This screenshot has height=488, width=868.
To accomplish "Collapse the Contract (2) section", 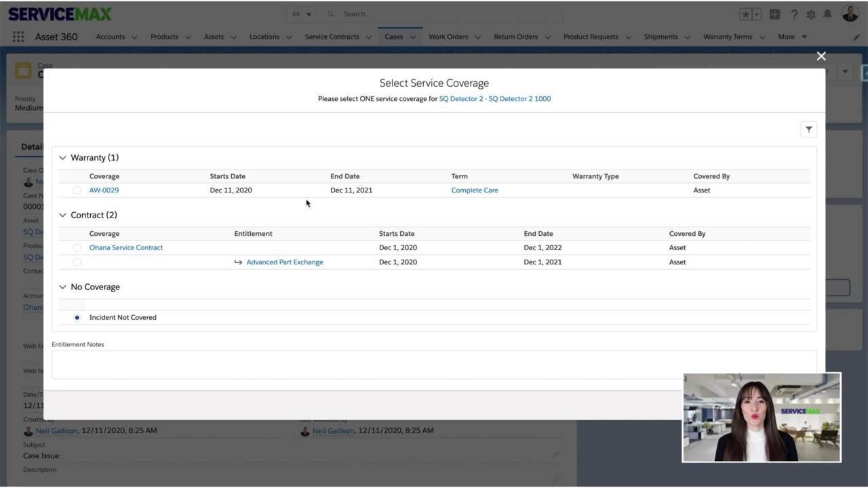I will click(x=62, y=216).
